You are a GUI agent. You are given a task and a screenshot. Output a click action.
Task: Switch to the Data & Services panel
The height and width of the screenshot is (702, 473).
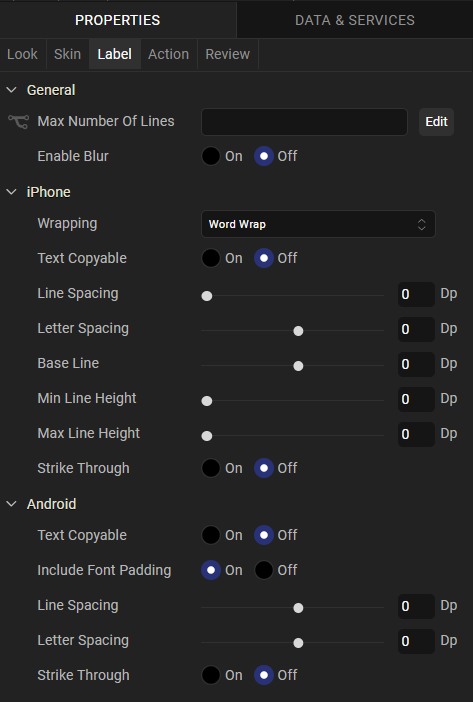pos(355,20)
